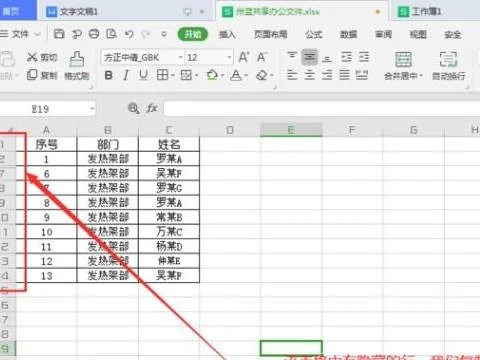Click the Copy (复制) button
The width and height of the screenshot is (480, 360).
pyautogui.click(x=42, y=75)
